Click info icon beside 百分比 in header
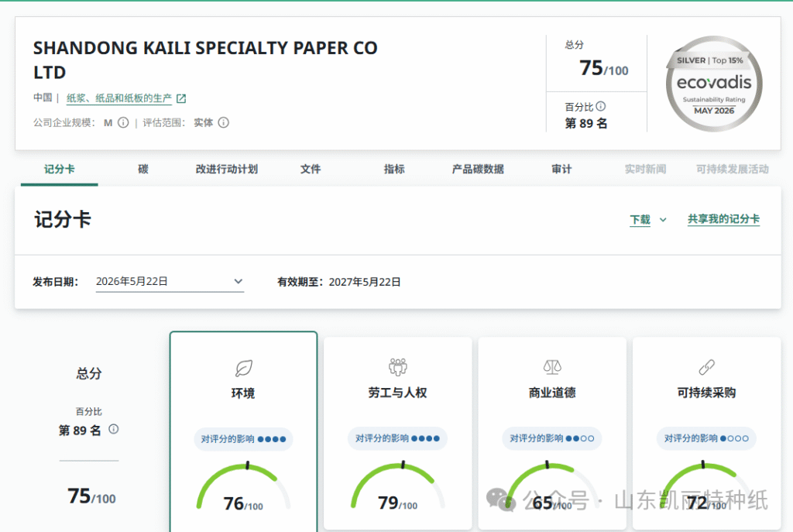The width and height of the screenshot is (793, 532). point(600,106)
